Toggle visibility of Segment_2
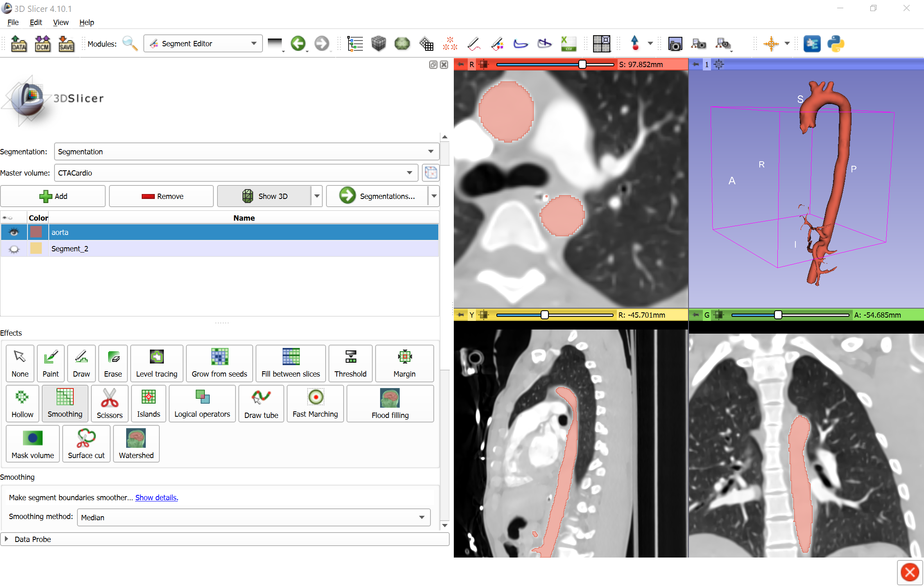The width and height of the screenshot is (924, 587). coord(13,248)
